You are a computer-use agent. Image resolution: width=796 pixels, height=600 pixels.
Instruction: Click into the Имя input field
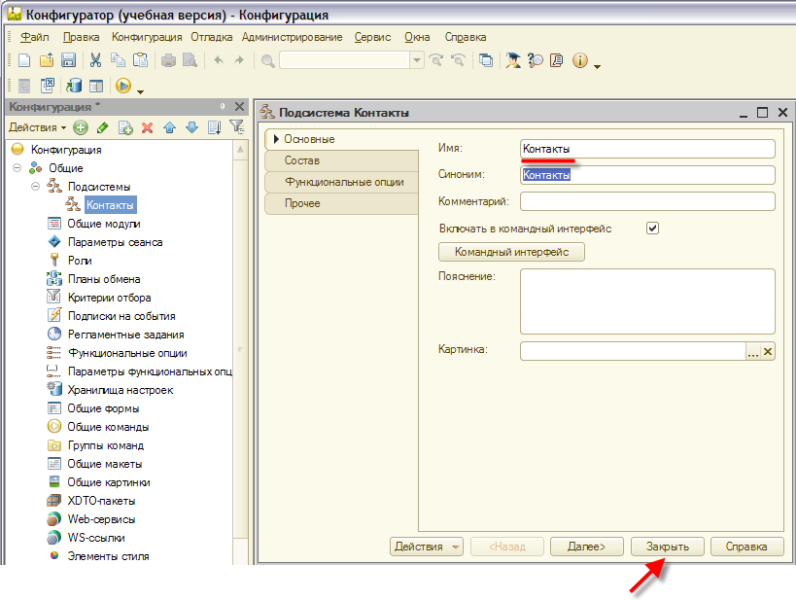click(x=647, y=149)
